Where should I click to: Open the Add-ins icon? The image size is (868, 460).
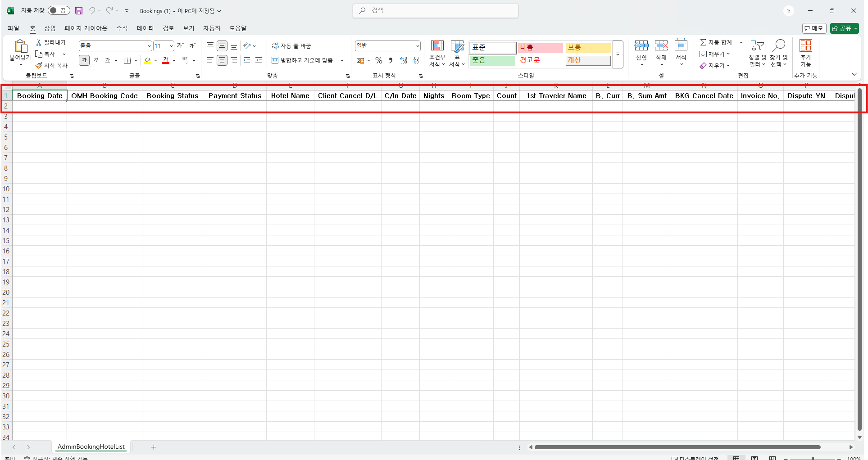click(x=806, y=45)
